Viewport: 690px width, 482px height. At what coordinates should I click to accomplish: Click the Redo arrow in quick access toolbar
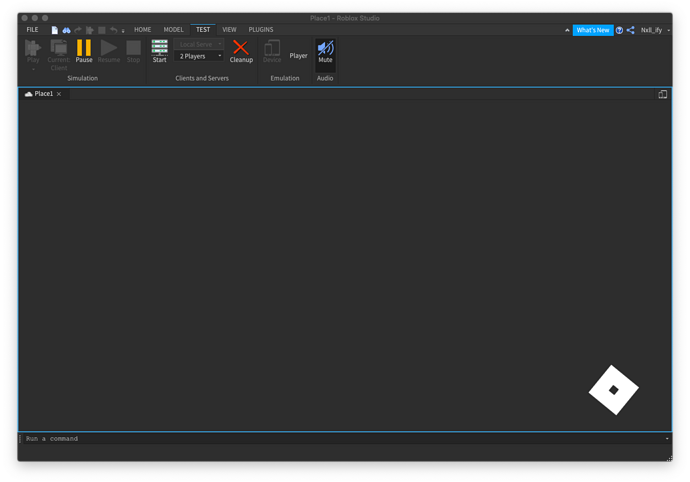[x=78, y=30]
